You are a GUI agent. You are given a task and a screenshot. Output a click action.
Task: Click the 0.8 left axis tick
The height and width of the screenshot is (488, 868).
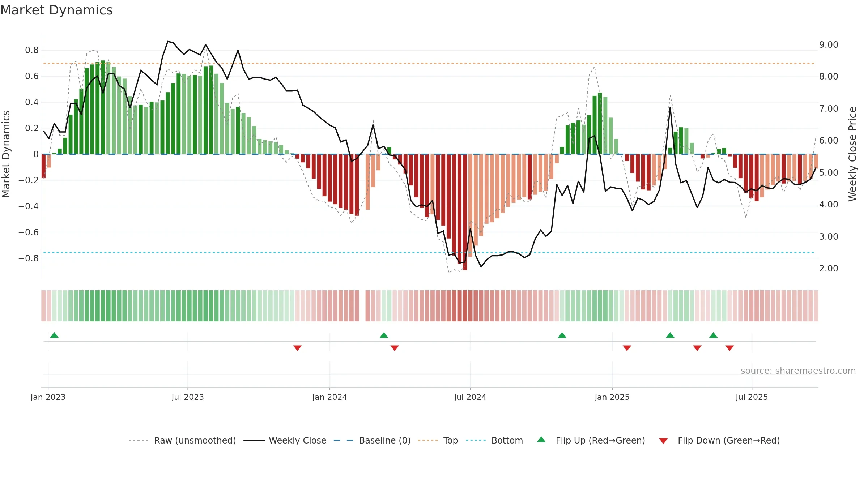pos(32,50)
